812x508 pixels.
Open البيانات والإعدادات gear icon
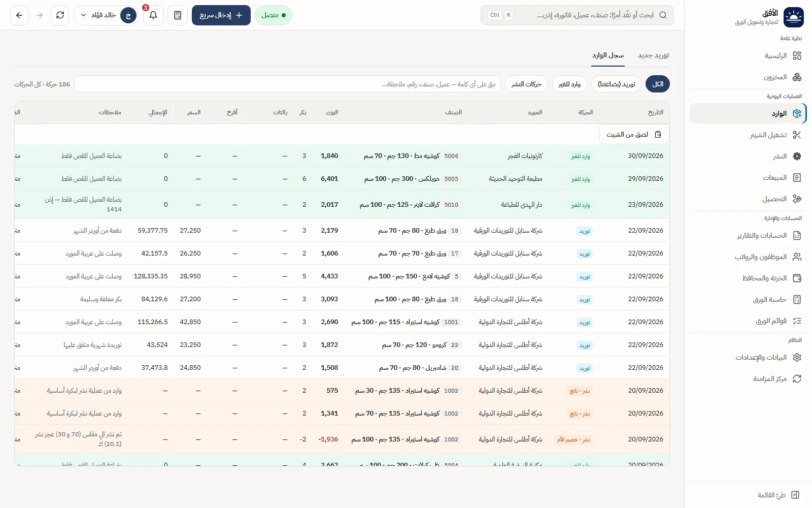tap(797, 358)
